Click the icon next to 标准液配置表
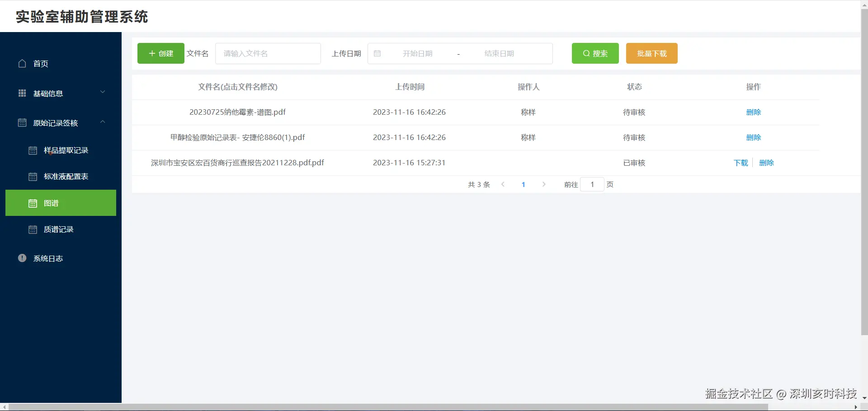The width and height of the screenshot is (868, 411). coord(33,177)
